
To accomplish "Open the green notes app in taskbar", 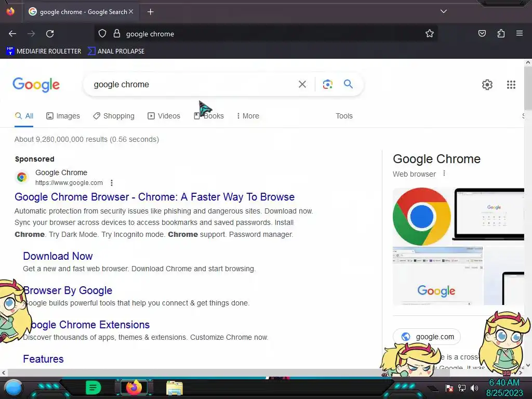I will pyautogui.click(x=94, y=388).
